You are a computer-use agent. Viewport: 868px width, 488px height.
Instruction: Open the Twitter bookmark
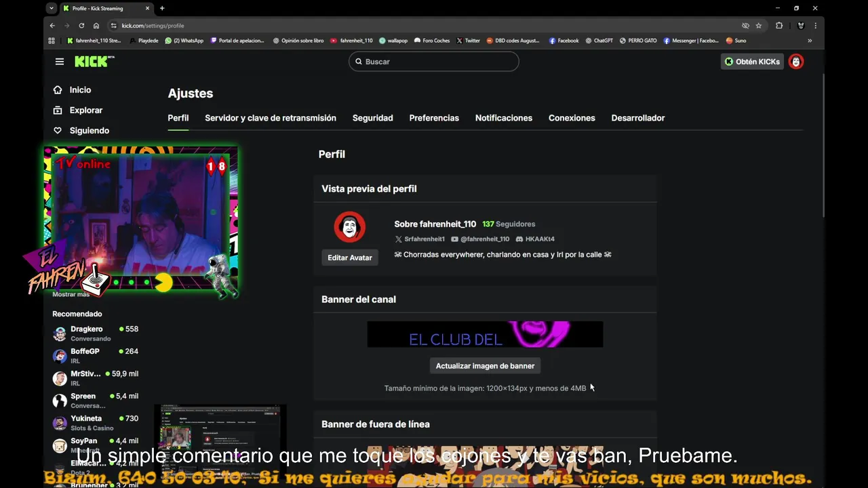468,41
